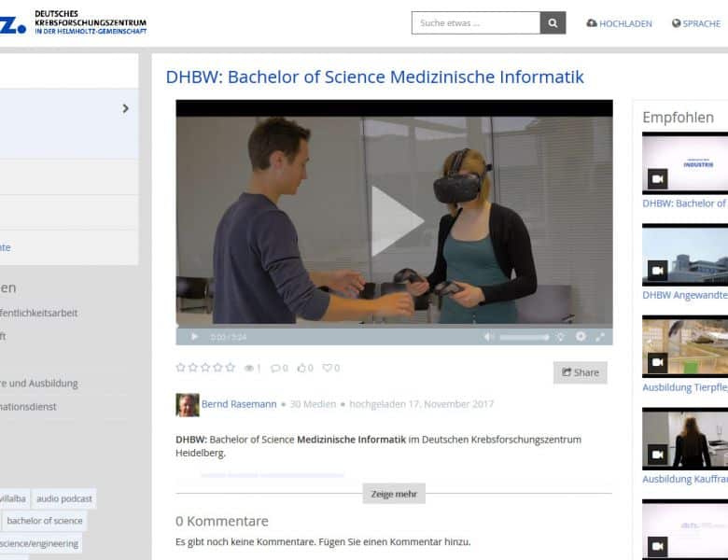The height and width of the screenshot is (560, 728).
Task: Click thumbnail above 'Ausbildung Kauffra' title
Action: [685, 439]
